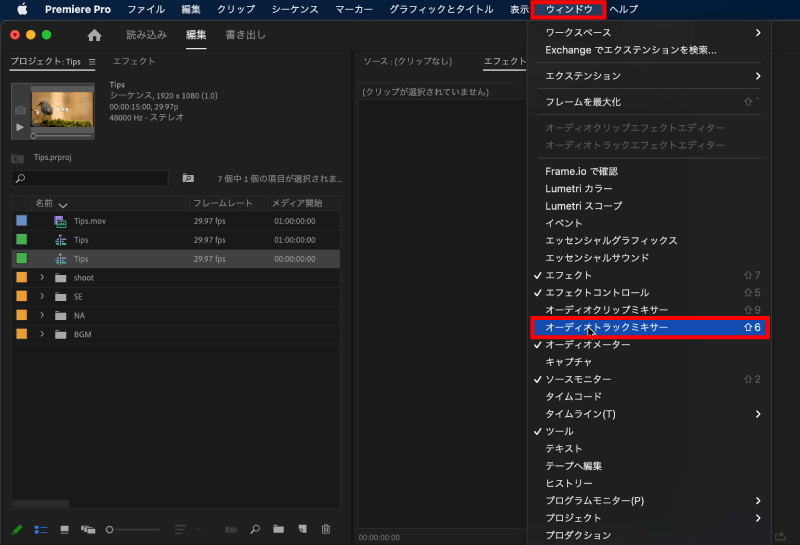Open the Apple menu
This screenshot has height=545, width=800.
22,9
